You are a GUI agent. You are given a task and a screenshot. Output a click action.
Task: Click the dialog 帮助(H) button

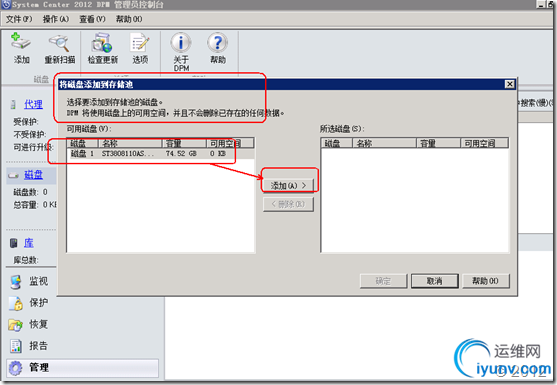tap(486, 281)
